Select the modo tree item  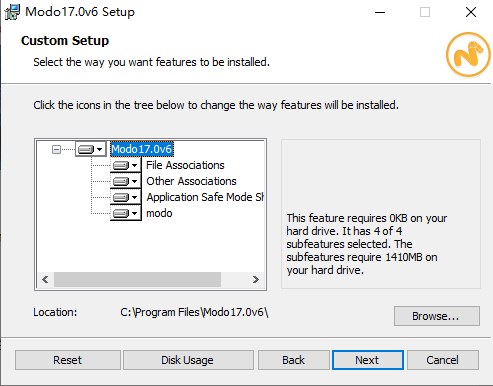[159, 213]
